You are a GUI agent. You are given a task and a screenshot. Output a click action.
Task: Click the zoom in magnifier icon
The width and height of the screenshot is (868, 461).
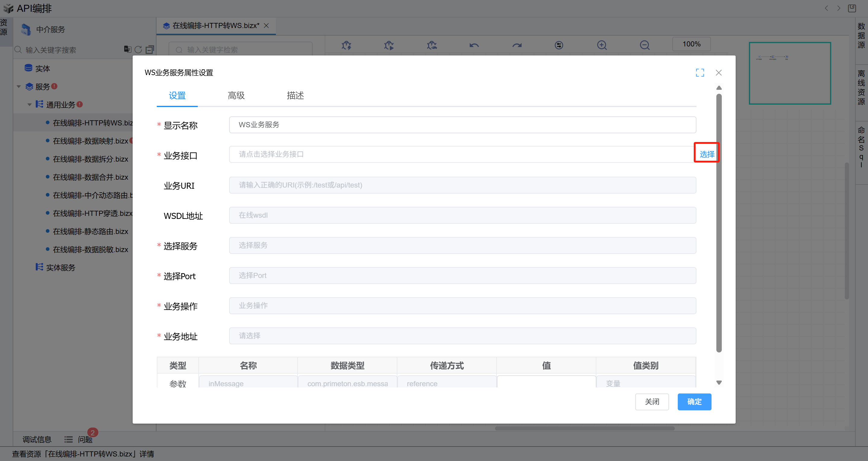click(602, 45)
